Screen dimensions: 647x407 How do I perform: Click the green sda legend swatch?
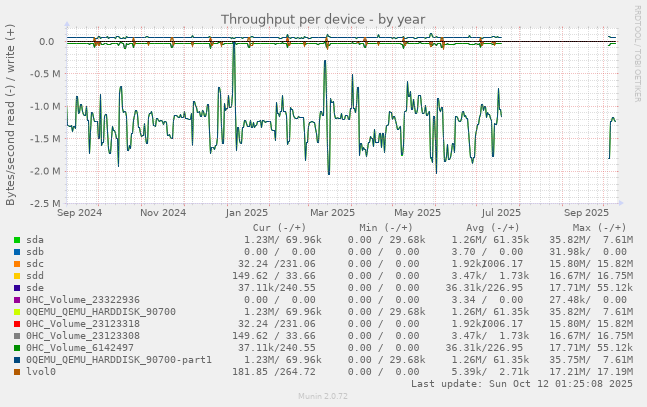click(17, 240)
